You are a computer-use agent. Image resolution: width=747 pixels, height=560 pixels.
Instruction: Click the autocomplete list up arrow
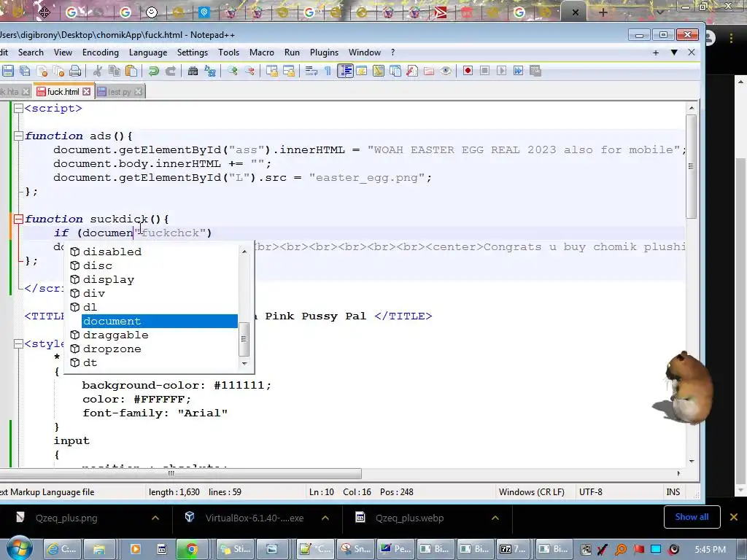click(x=244, y=252)
